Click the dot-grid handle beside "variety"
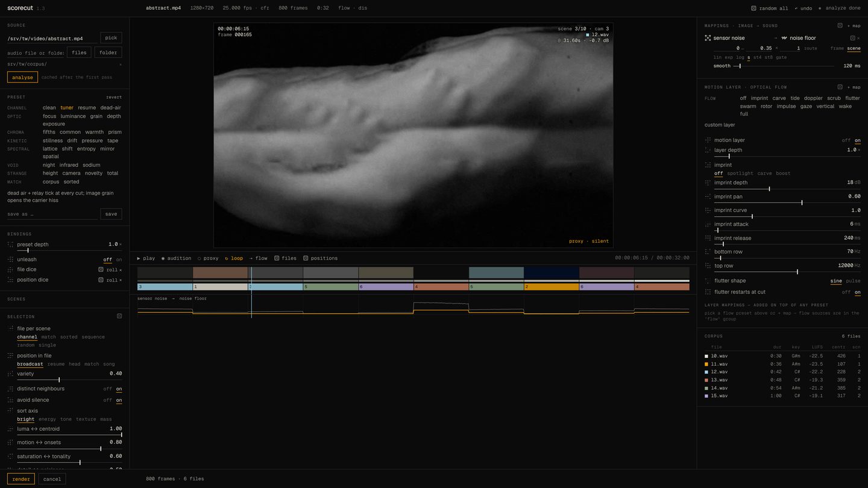 (10, 374)
